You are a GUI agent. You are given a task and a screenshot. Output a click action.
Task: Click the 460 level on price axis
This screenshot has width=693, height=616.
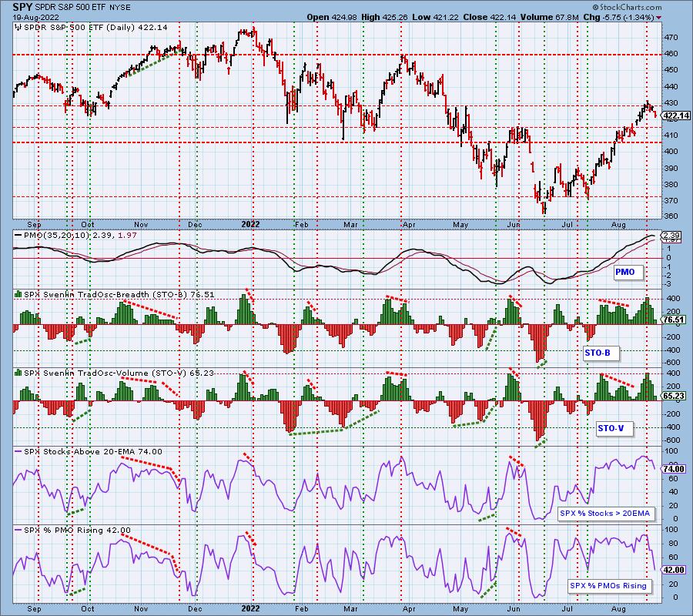click(671, 54)
